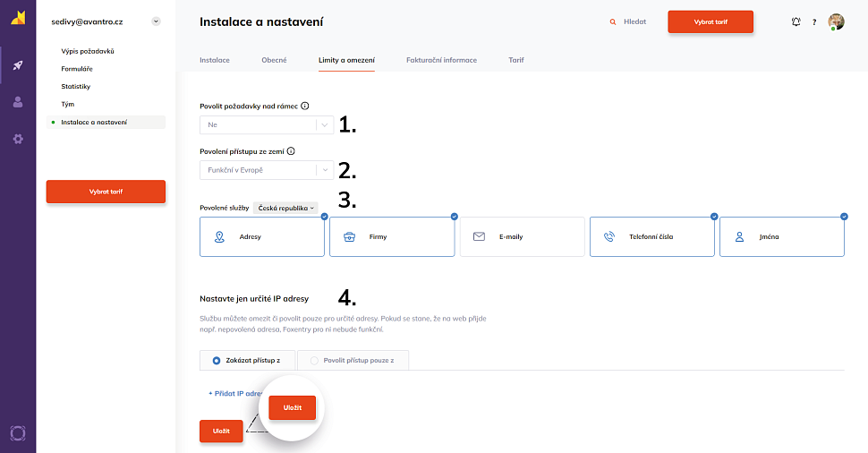Open Statistiky in the side menu

pyautogui.click(x=76, y=86)
